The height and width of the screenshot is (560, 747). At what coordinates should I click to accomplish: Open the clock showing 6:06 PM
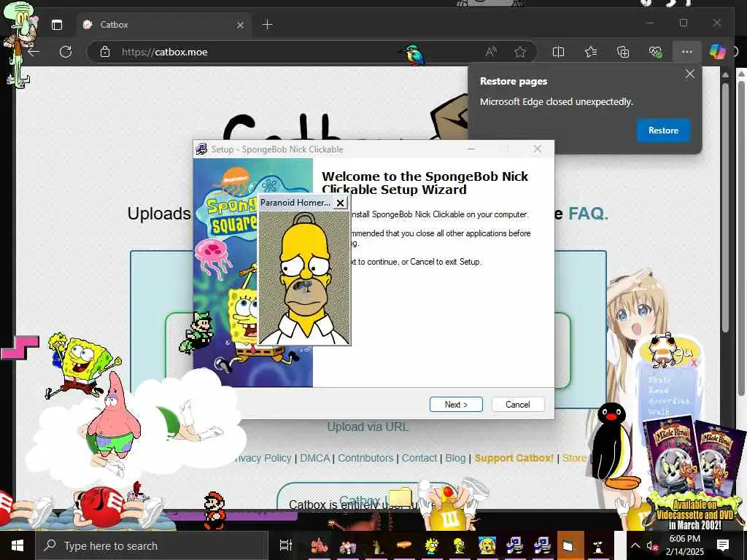click(684, 545)
